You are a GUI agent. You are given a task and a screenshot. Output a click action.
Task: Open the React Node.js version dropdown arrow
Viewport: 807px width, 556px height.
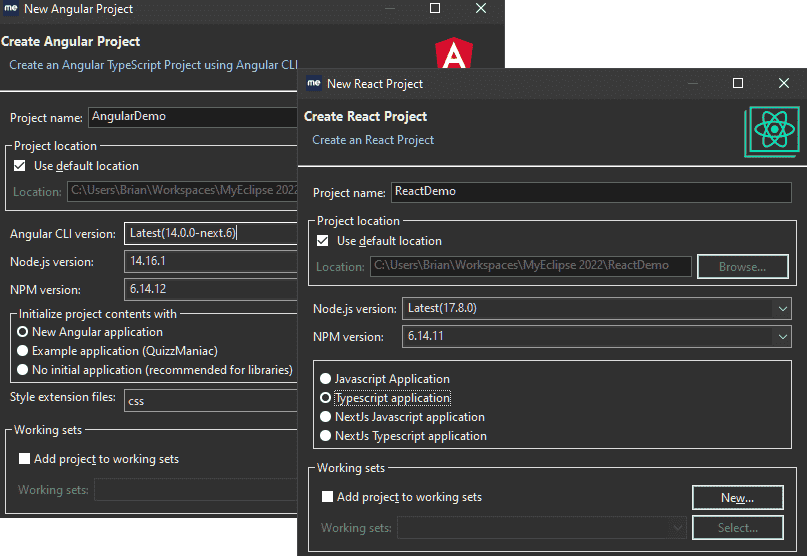pyautogui.click(x=783, y=309)
